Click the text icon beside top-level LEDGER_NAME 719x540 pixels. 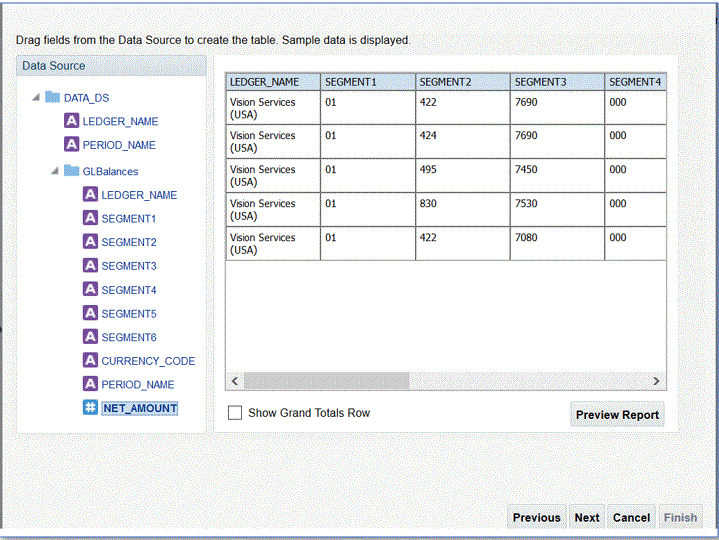pos(71,121)
